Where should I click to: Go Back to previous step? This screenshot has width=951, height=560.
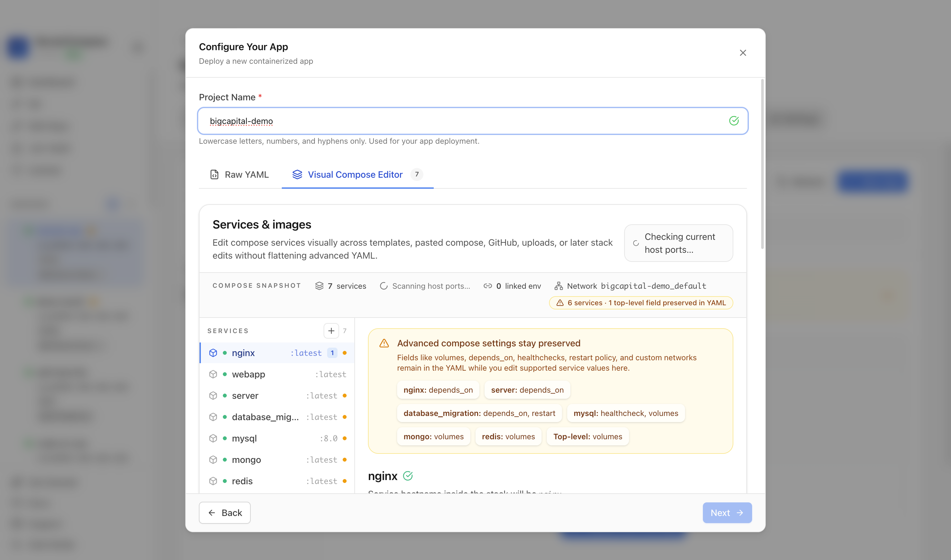(224, 512)
